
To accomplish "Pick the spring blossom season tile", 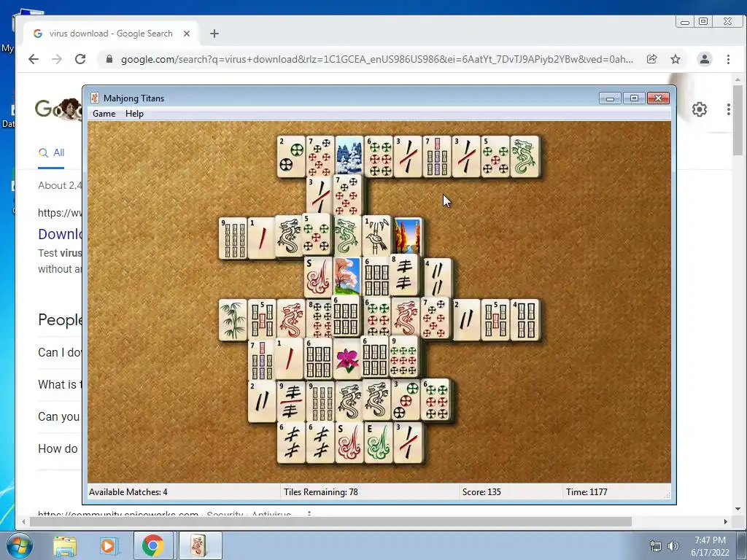I will pyautogui.click(x=347, y=276).
